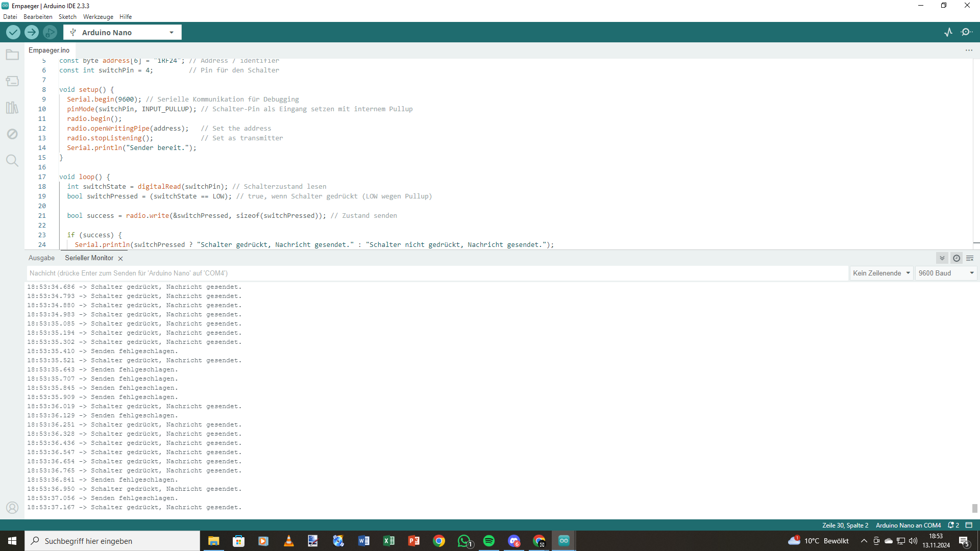Open the Datei menu
The image size is (980, 551).
10,17
